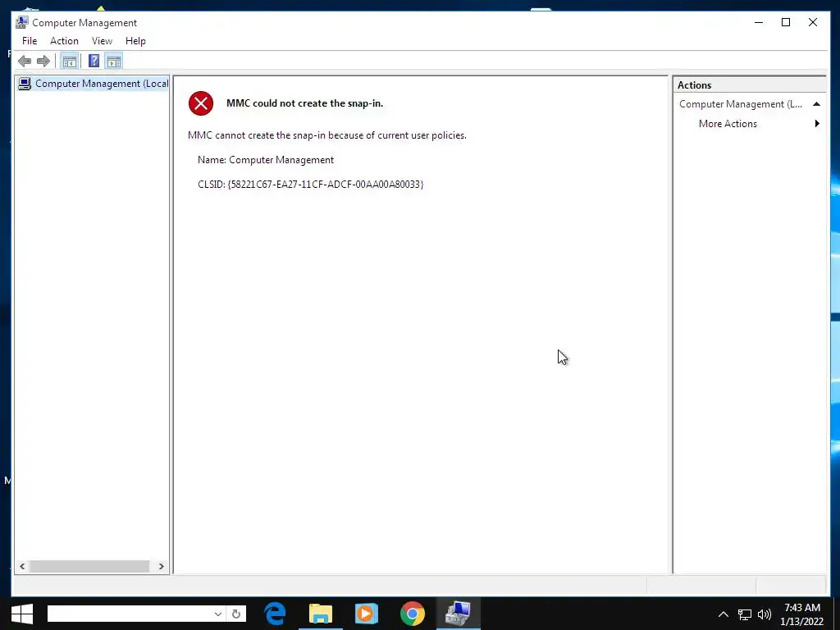Open the Windows Start menu
Screen dimensions: 840x630
pos(22,614)
